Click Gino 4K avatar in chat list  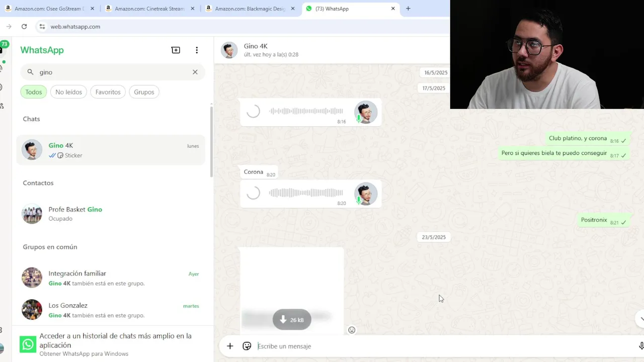pos(32,150)
